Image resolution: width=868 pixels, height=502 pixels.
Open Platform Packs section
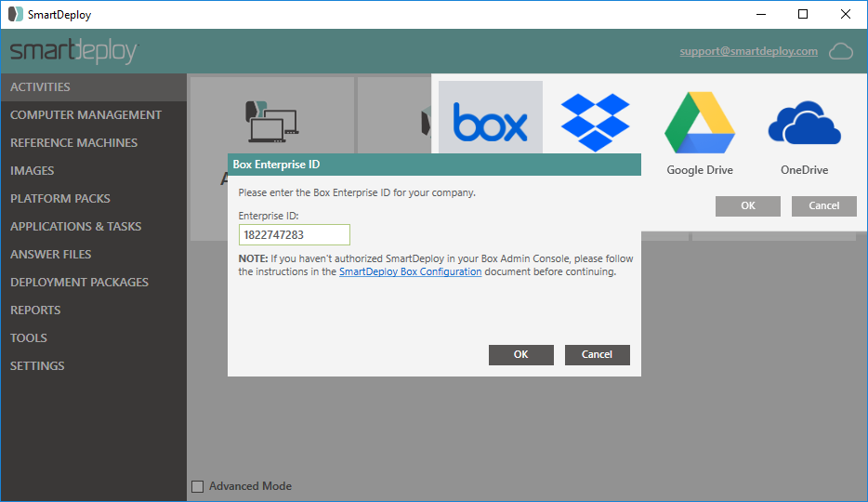[94, 198]
